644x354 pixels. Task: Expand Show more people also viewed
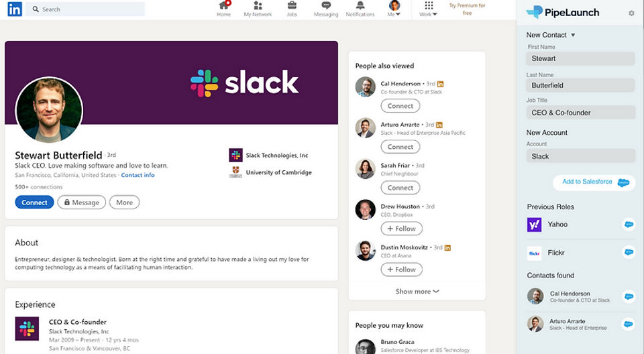pyautogui.click(x=417, y=292)
